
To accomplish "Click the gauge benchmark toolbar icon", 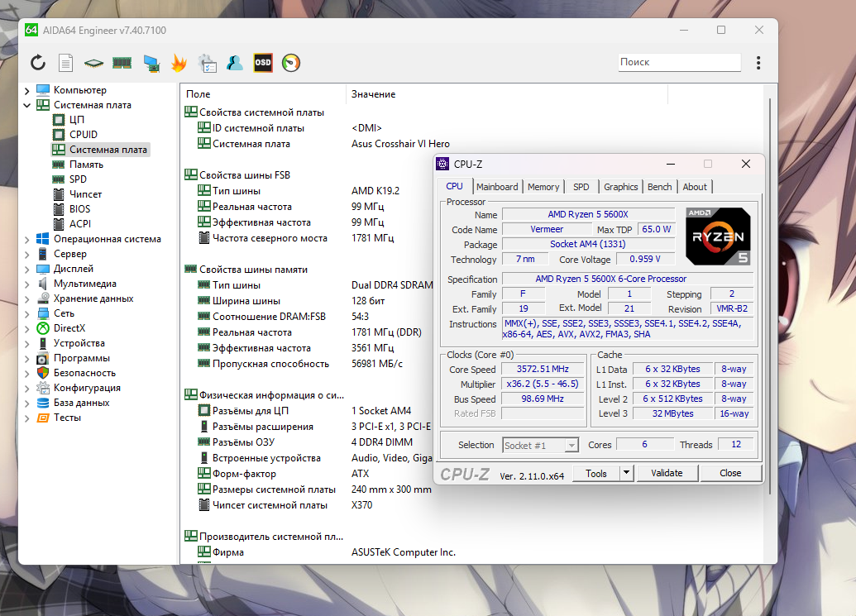I will click(x=291, y=63).
